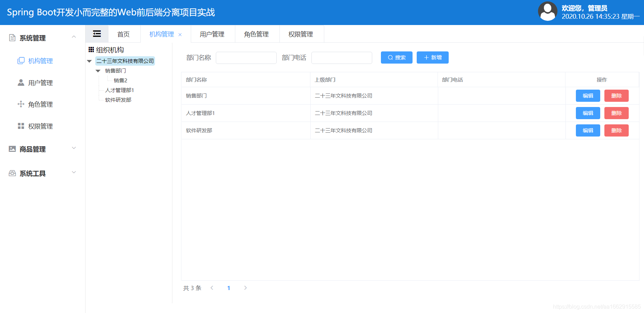Select 二十三年文科技有限公司 in the tree
This screenshot has height=313, width=644.
click(125, 61)
